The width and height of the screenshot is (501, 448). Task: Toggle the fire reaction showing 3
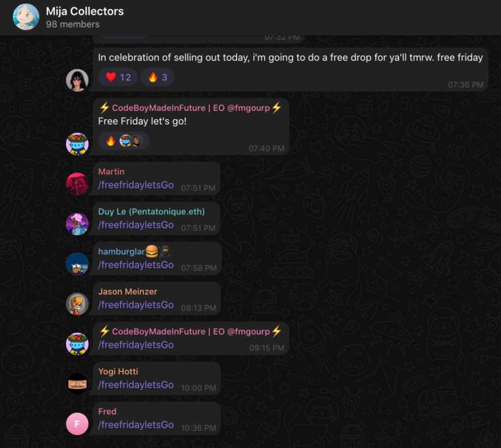click(157, 77)
